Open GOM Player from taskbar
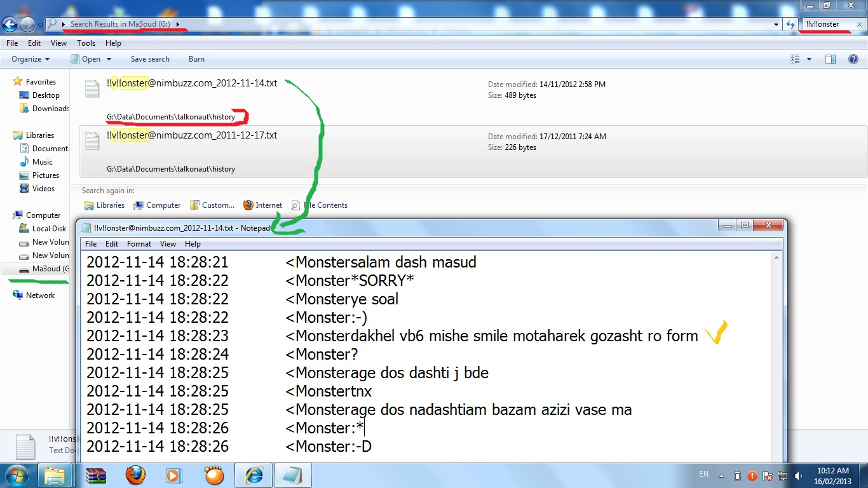The image size is (868, 488). tap(214, 475)
